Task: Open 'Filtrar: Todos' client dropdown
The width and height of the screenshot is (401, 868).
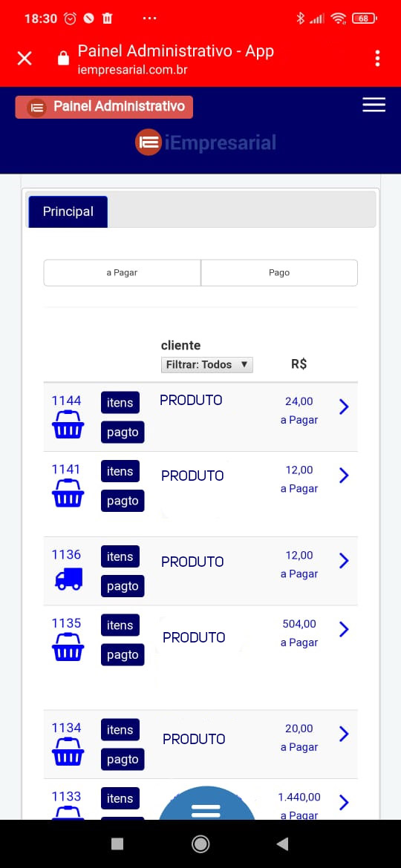Action: pos(206,365)
